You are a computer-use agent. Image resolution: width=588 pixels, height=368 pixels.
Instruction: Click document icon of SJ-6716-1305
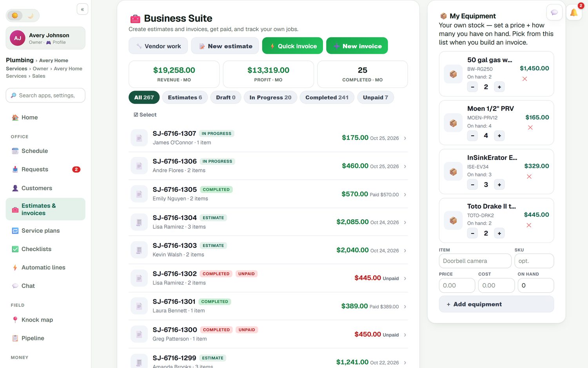pyautogui.click(x=139, y=194)
